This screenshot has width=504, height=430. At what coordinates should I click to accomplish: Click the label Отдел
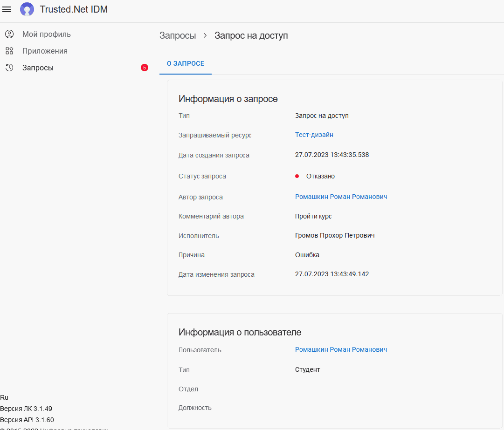point(188,389)
